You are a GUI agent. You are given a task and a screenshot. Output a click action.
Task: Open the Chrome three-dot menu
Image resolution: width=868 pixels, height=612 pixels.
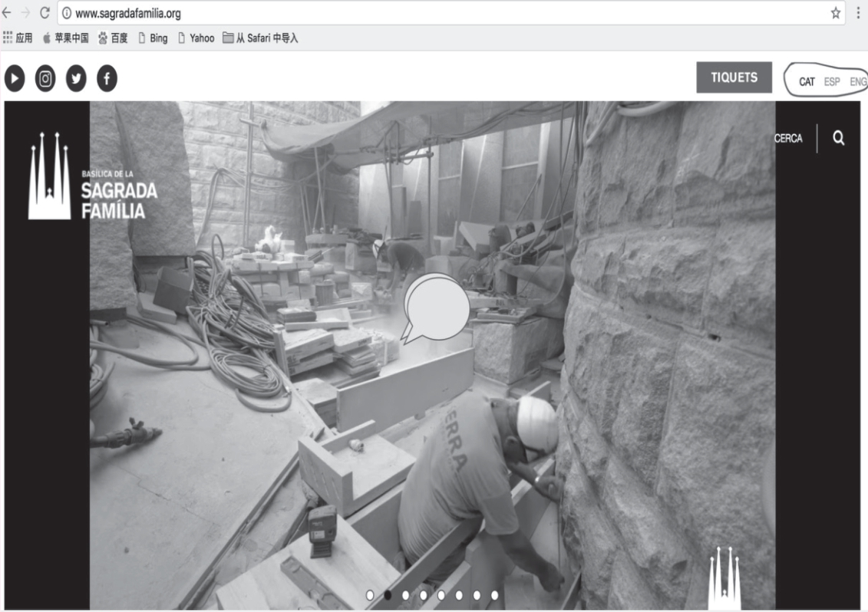(x=859, y=13)
